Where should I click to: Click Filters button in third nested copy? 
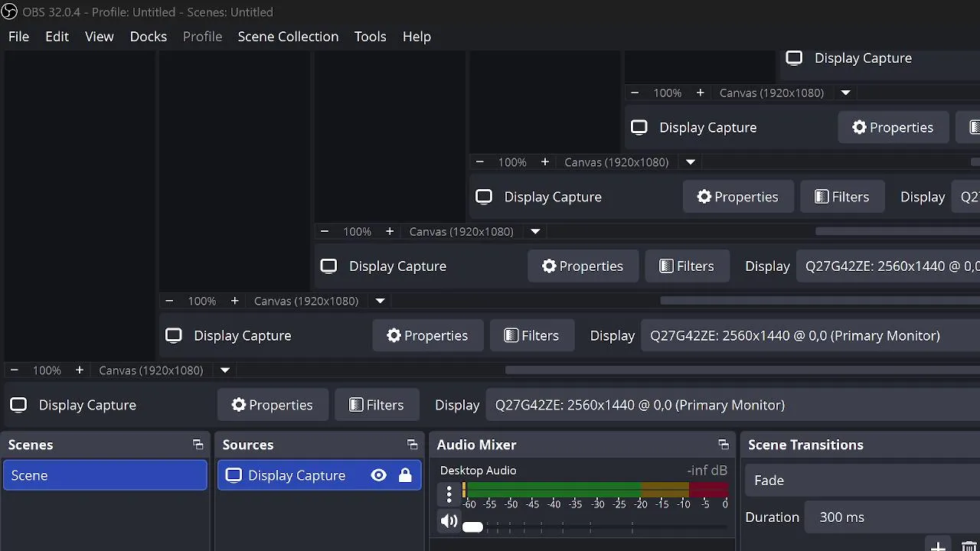[842, 197]
